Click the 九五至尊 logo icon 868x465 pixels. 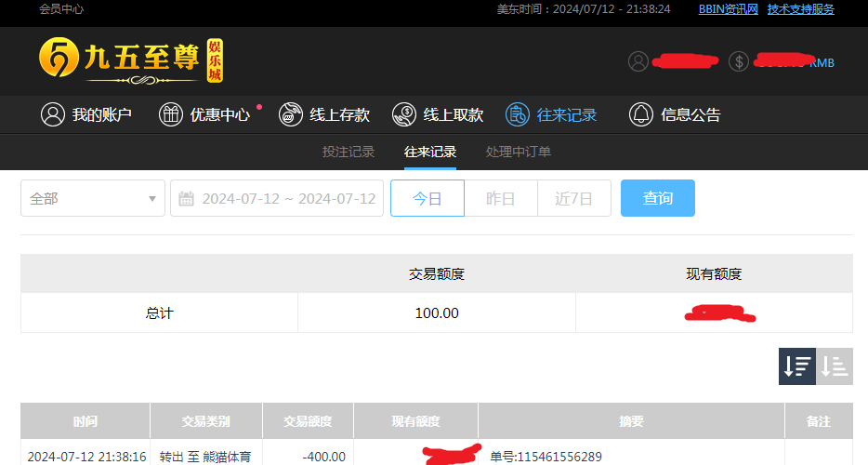59,60
